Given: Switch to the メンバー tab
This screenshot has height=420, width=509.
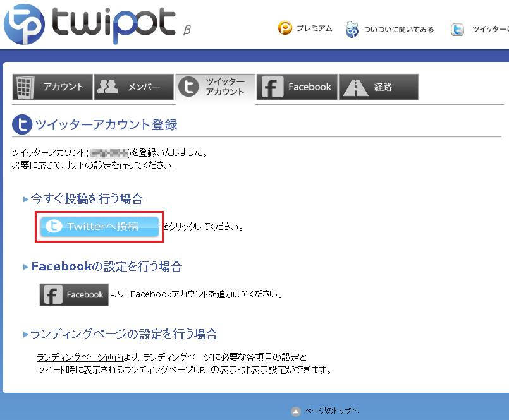Looking at the screenshot, I should (134, 87).
